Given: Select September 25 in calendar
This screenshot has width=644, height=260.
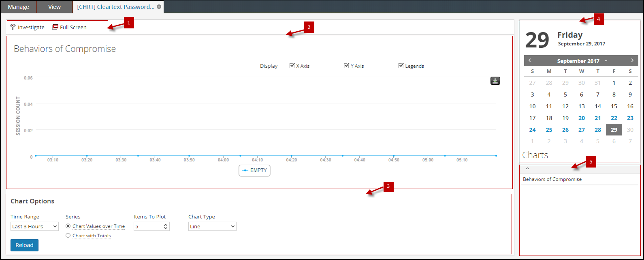Looking at the screenshot, I should point(549,130).
